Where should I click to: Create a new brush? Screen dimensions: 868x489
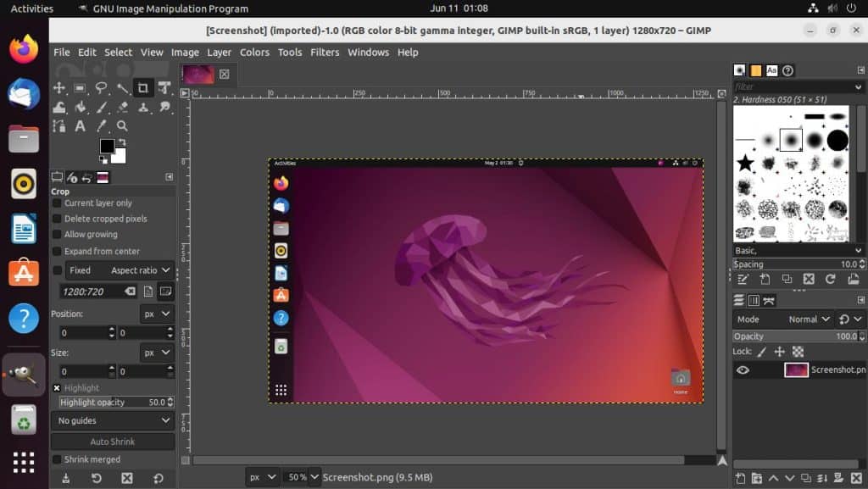click(765, 280)
